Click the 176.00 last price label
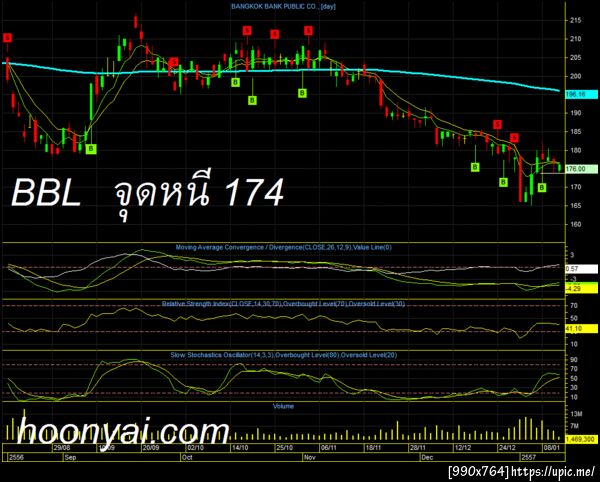 pyautogui.click(x=581, y=169)
